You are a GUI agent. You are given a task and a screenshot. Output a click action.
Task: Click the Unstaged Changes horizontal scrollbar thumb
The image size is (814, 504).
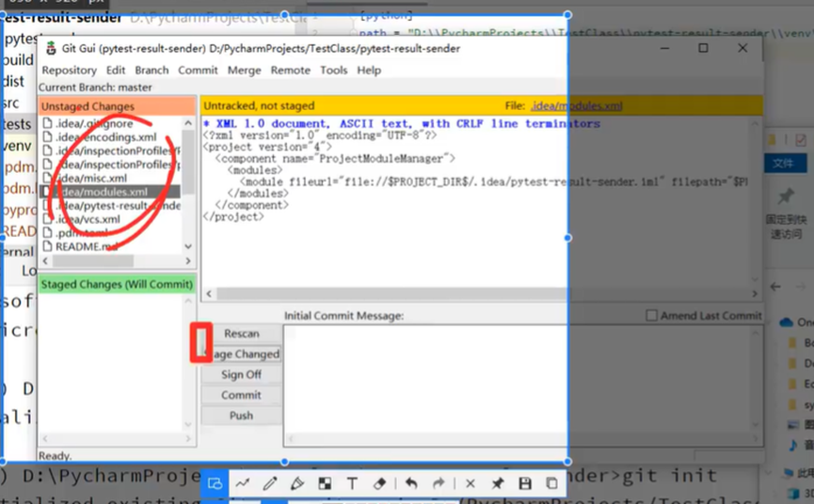click(x=92, y=260)
